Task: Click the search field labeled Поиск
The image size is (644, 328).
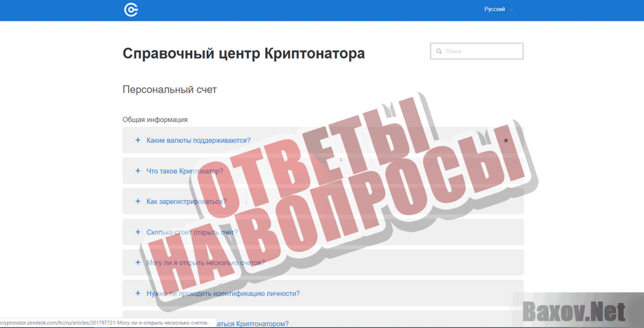Action: click(x=477, y=52)
